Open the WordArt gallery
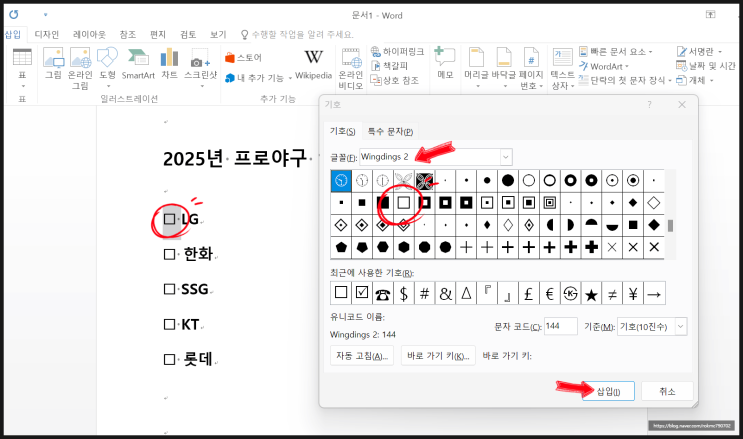 [604, 66]
